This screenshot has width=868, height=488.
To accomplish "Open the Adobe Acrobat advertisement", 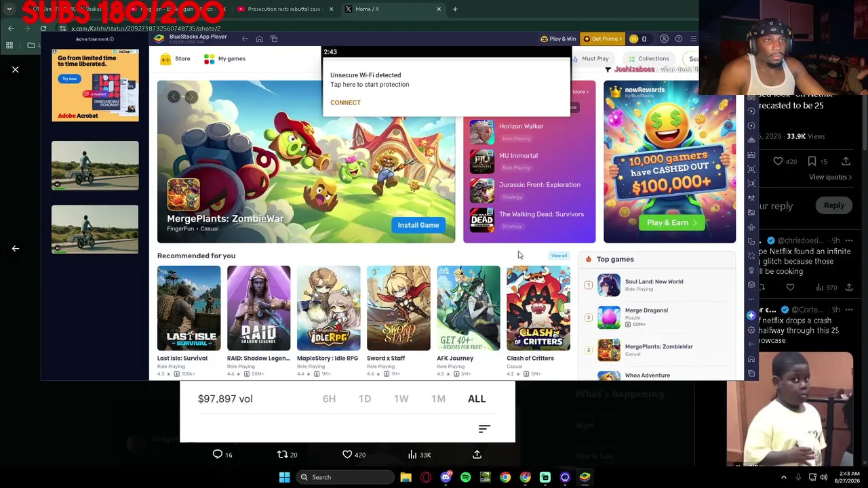I will pos(95,85).
